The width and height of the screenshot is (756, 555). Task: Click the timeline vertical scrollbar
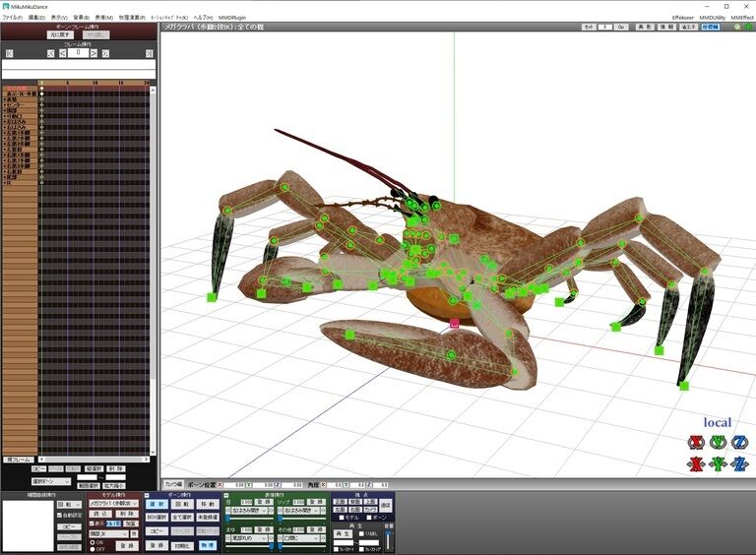tap(153, 271)
